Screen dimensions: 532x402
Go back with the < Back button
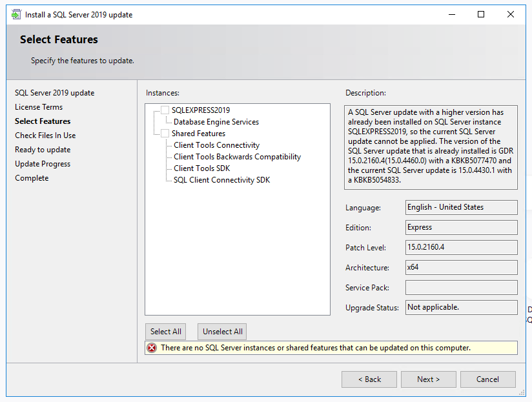point(369,379)
